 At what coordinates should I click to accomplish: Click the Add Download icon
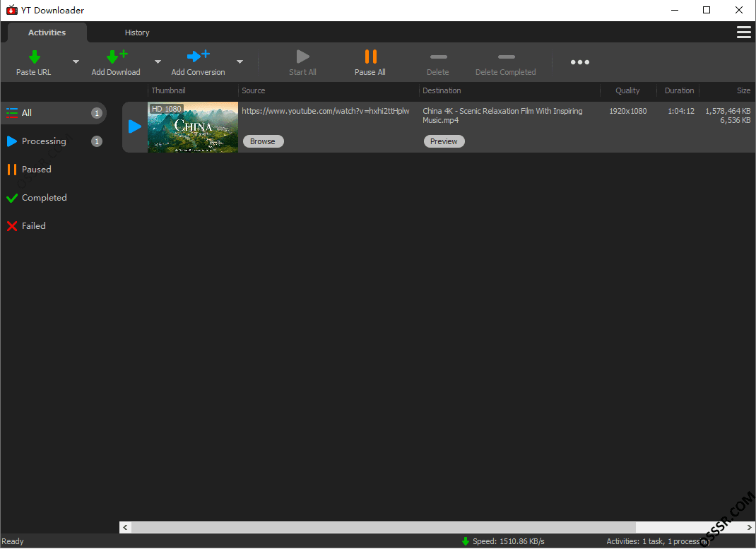(117, 57)
